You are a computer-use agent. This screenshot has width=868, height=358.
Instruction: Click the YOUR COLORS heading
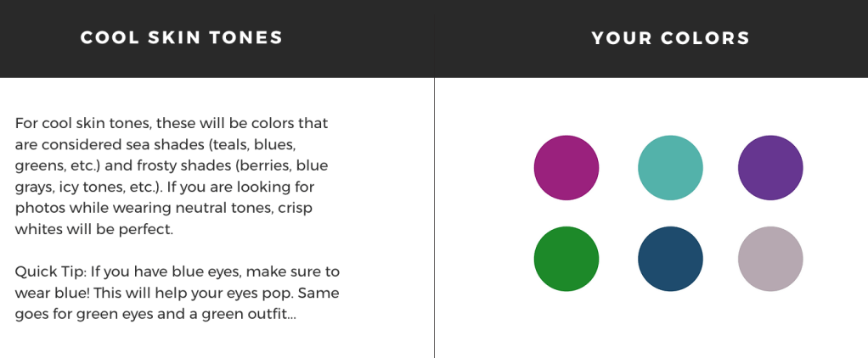coord(671,38)
